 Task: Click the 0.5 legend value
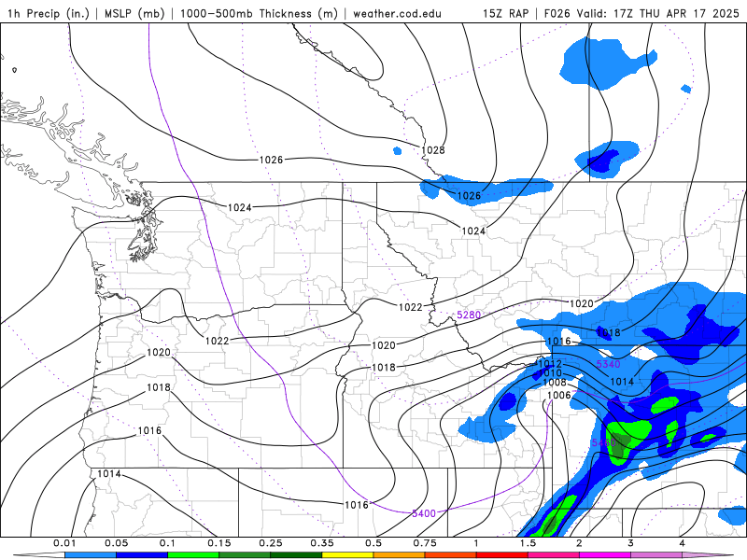click(x=373, y=543)
